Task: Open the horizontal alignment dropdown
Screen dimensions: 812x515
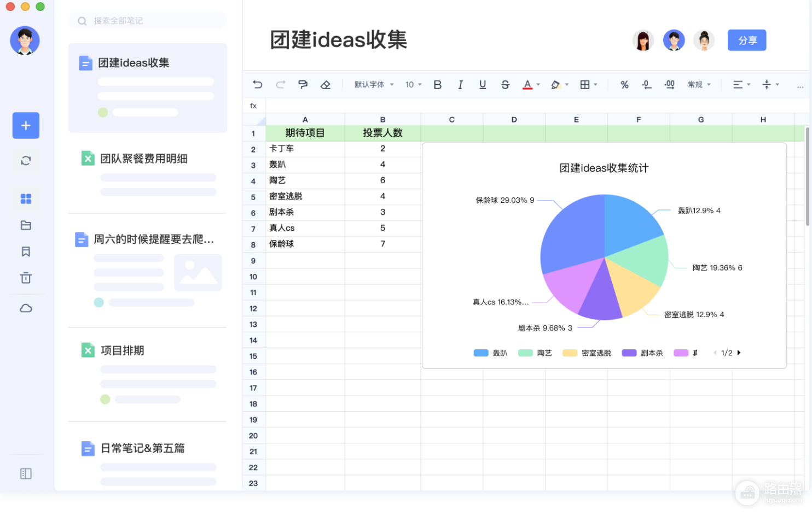Action: (x=741, y=85)
